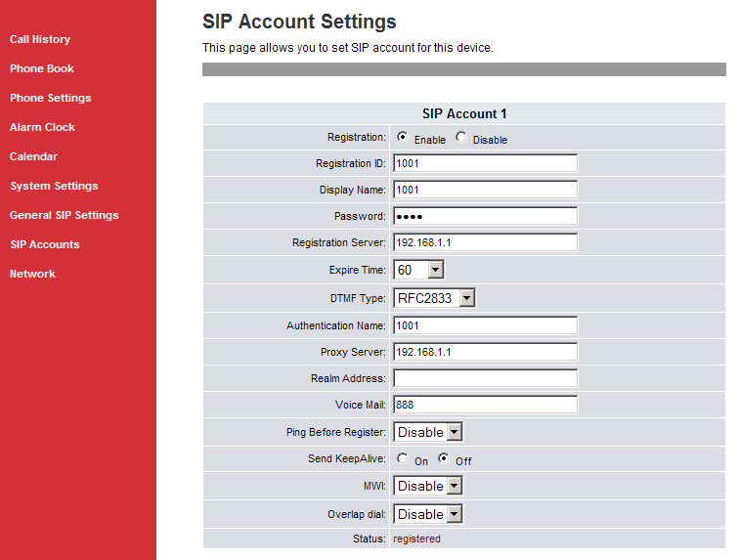The width and height of the screenshot is (739, 560).
Task: Expand the MWI dropdown
Action: (x=428, y=486)
